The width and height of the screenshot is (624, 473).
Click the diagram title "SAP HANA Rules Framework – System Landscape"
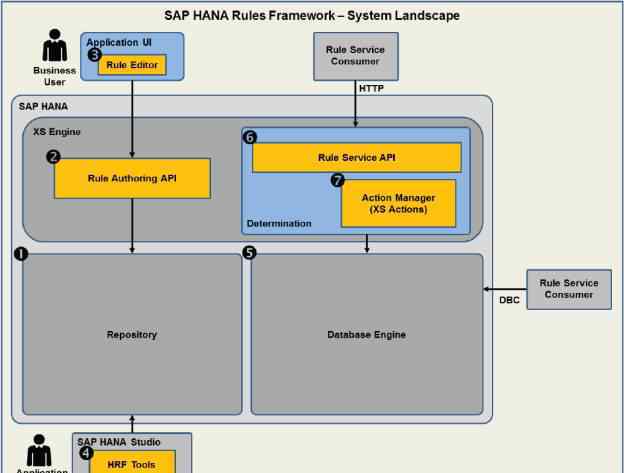pyautogui.click(x=312, y=16)
